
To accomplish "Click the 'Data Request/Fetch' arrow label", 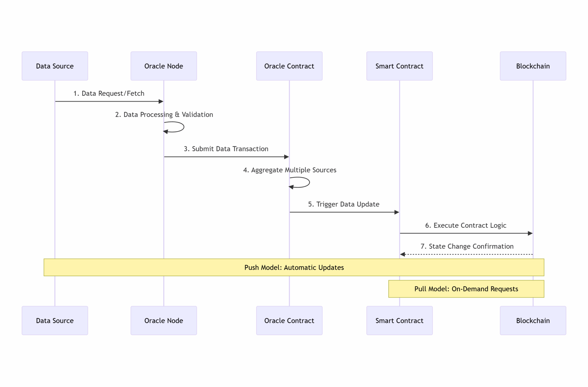I will (x=109, y=93).
